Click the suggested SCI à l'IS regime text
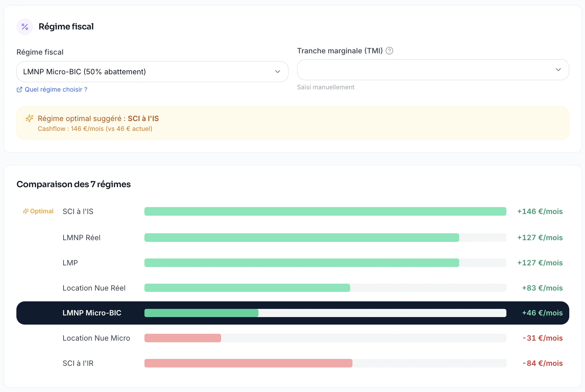This screenshot has width=585, height=392. [x=143, y=118]
